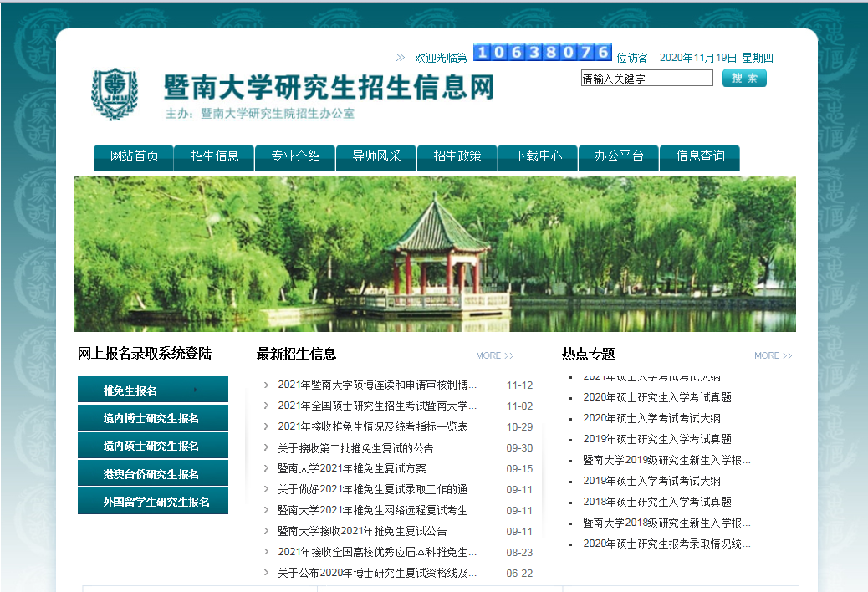This screenshot has height=592, width=868.
Task: Click the 境内博士研究生报名 button
Action: tap(152, 417)
